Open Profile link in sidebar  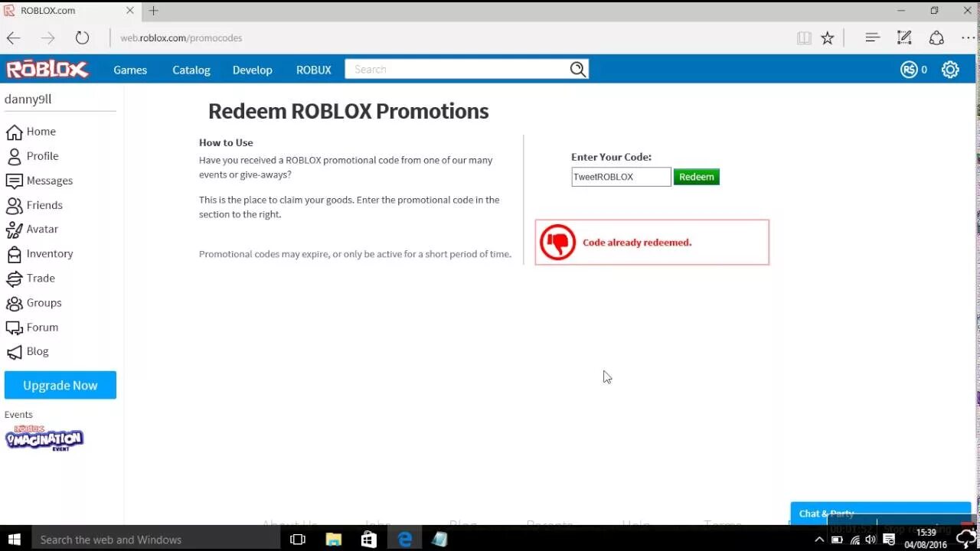43,156
